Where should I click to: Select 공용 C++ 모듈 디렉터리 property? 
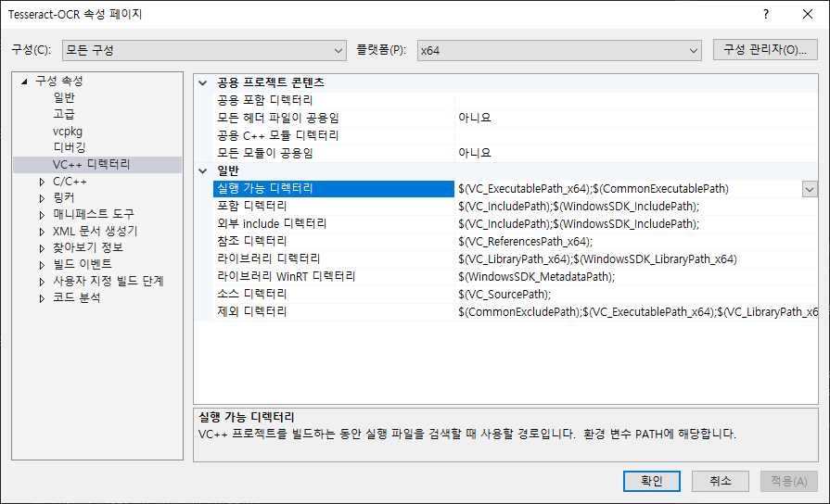(334, 136)
